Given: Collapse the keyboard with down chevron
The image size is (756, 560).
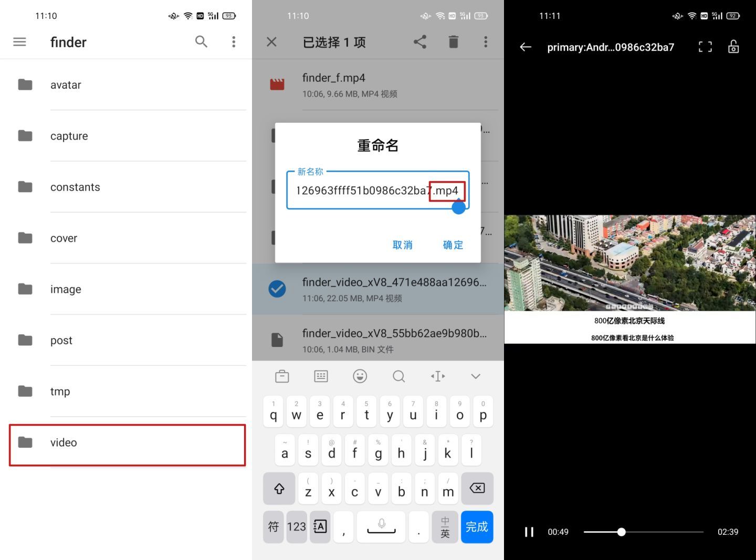Looking at the screenshot, I should point(476,376).
